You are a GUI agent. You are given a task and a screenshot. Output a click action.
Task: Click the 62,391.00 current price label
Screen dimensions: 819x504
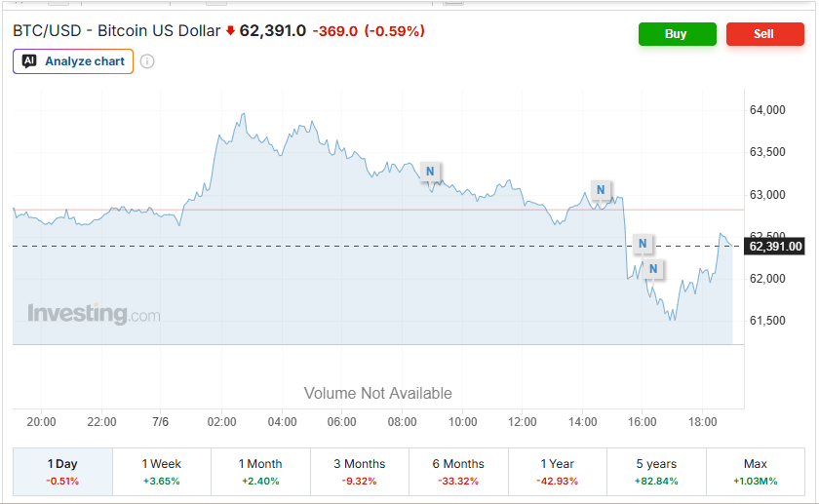(775, 247)
